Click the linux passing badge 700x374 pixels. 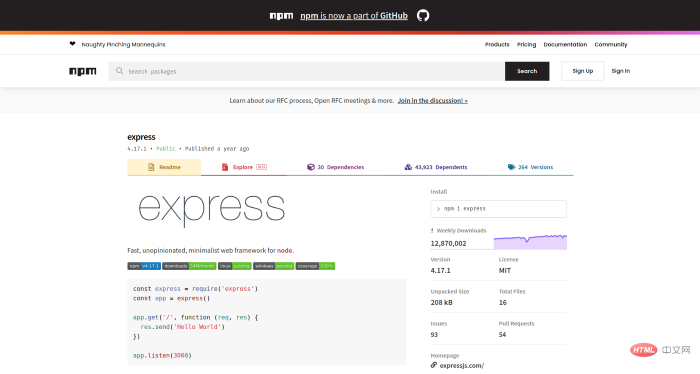[235, 266]
